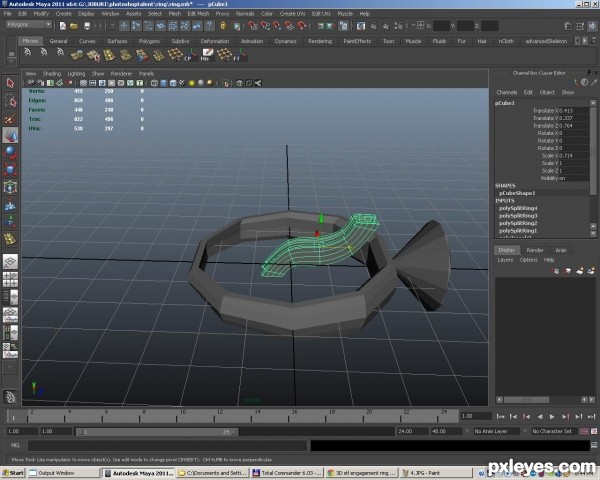Create new empty display layer icon

point(580,271)
